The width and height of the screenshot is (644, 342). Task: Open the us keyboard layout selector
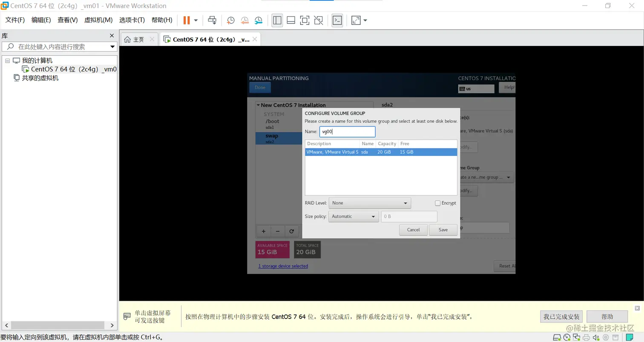(476, 89)
